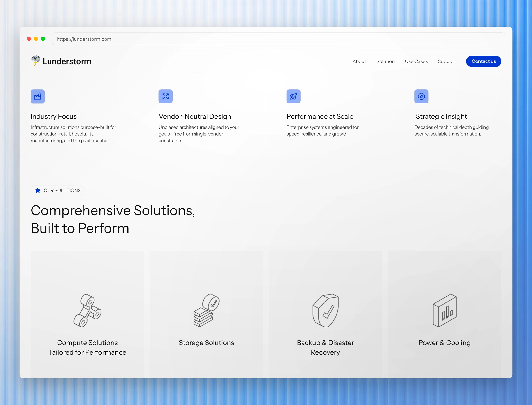532x405 pixels.
Task: Open the Support navigation item
Action: pyautogui.click(x=447, y=61)
